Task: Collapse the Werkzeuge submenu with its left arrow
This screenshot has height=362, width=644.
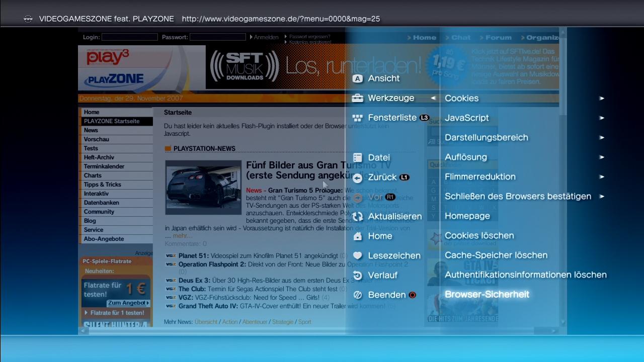Action: point(433,98)
